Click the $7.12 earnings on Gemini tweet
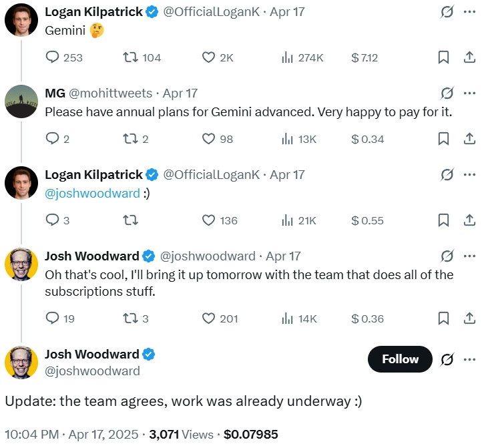This screenshot has height=448, width=482. click(x=365, y=57)
